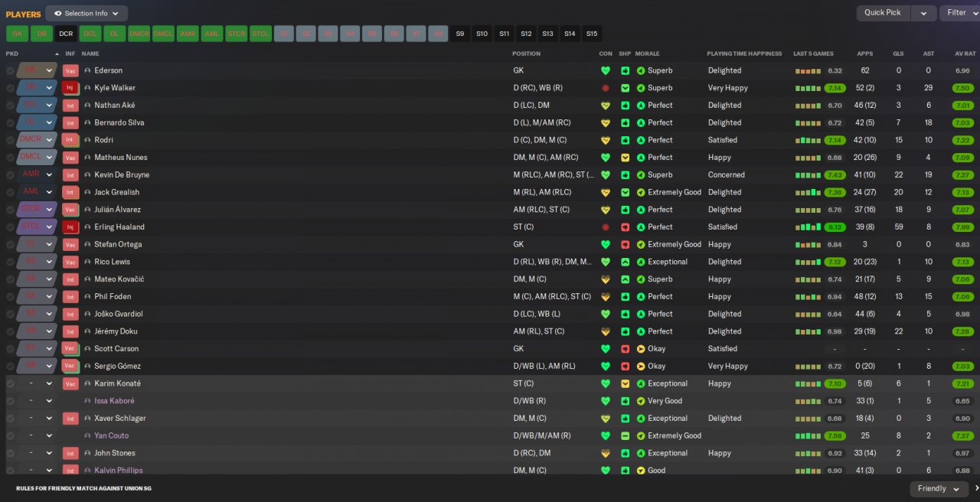
Task: Sort by the Position column header
Action: 526,54
